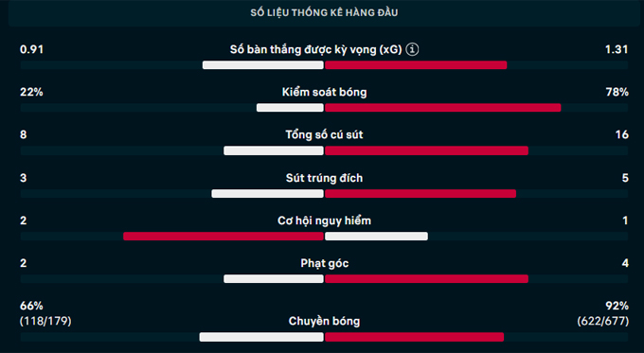Image resolution: width=644 pixels, height=353 pixels.
Task: Click the white Cơ hội nguy hiểm bar
Action: [376, 236]
